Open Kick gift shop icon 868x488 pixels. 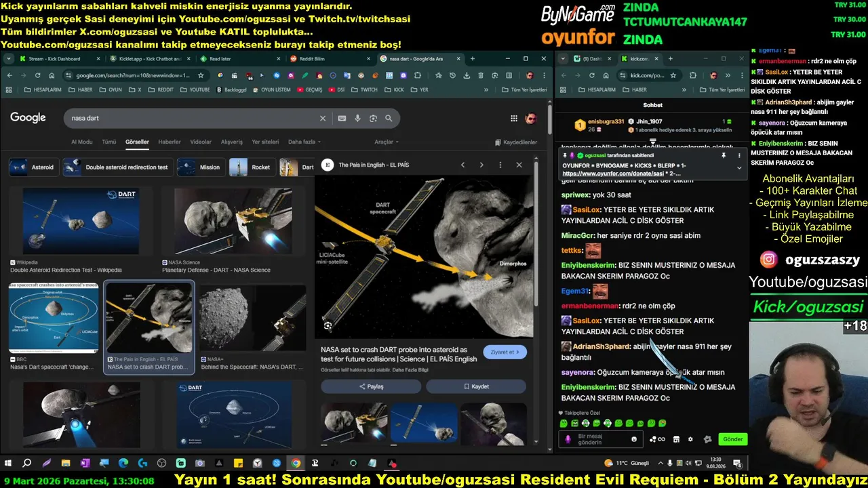[x=676, y=439]
